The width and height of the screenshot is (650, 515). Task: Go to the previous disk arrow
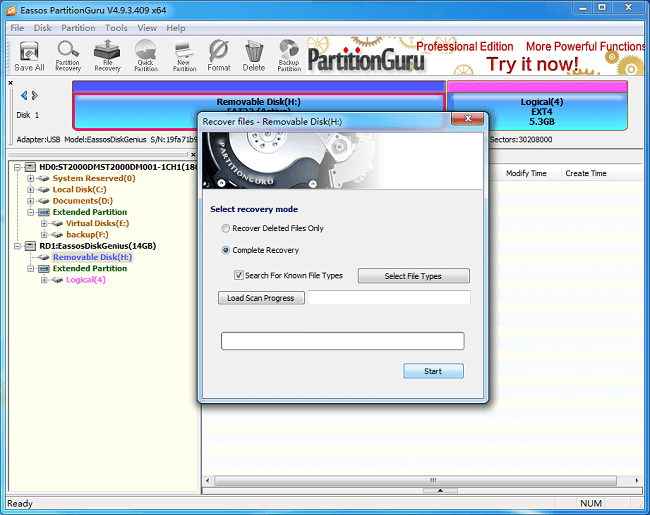coord(24,95)
